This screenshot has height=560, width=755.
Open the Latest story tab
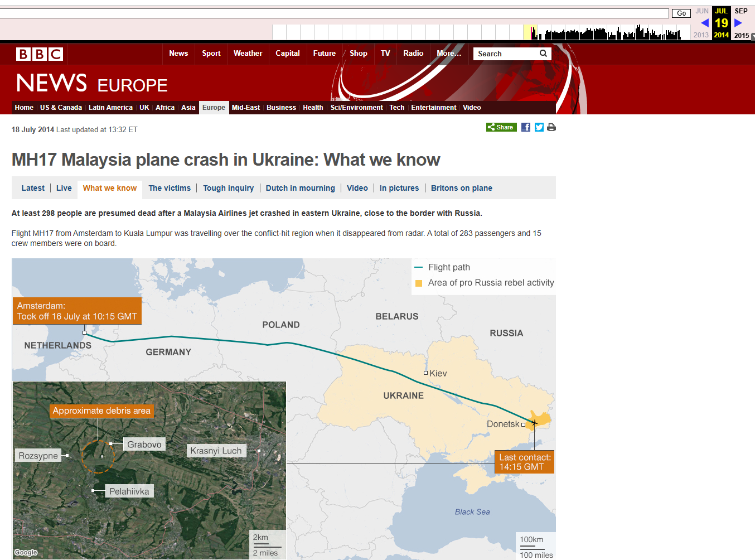click(x=33, y=188)
